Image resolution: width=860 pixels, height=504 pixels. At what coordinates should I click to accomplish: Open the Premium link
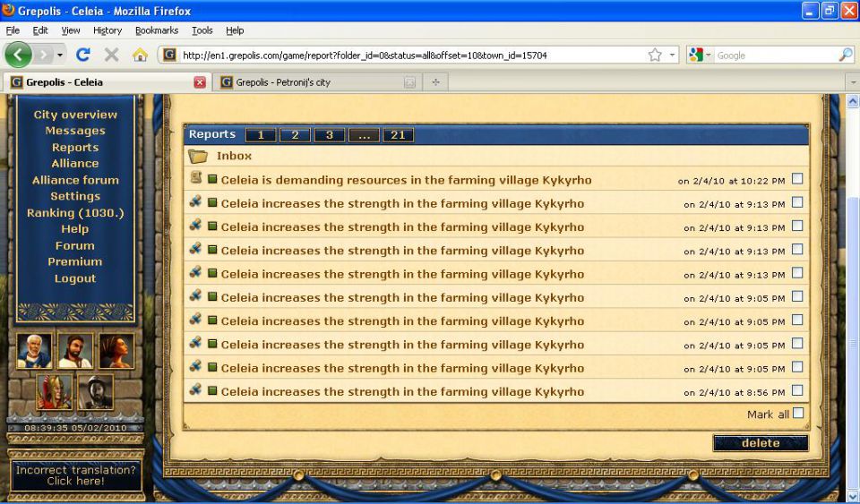[75, 262]
